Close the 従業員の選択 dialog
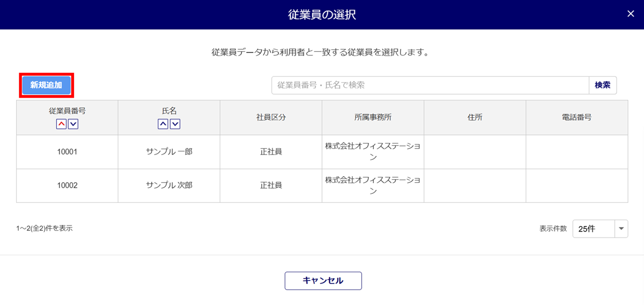The image size is (644, 305). [630, 14]
